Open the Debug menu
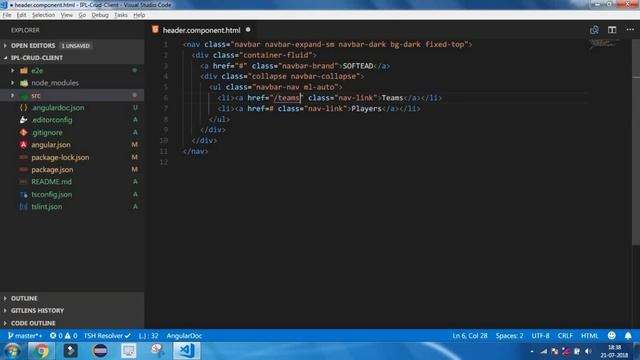Screen dimensions: 640x360 (x=100, y=15)
